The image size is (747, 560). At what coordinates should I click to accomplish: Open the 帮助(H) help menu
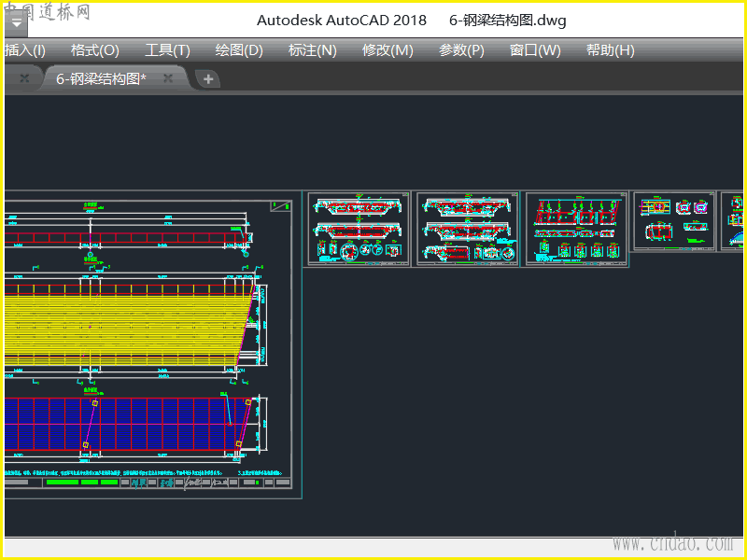(x=610, y=50)
